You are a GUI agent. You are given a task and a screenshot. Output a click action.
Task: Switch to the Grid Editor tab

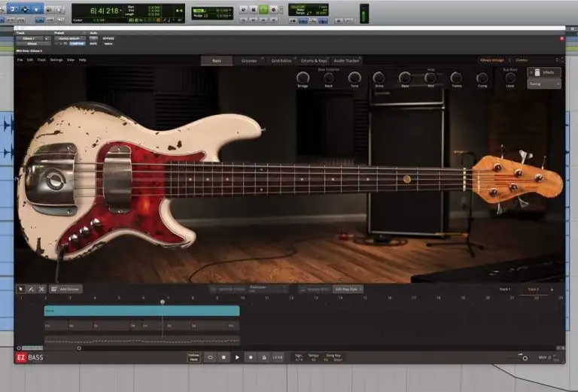pos(281,61)
